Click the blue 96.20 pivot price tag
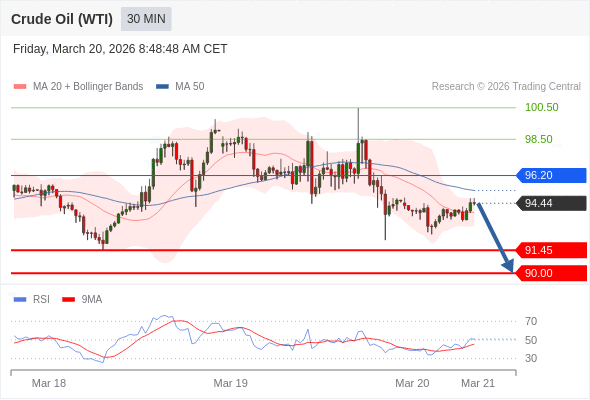Screen dimensions: 590x400 pyautogui.click(x=551, y=175)
